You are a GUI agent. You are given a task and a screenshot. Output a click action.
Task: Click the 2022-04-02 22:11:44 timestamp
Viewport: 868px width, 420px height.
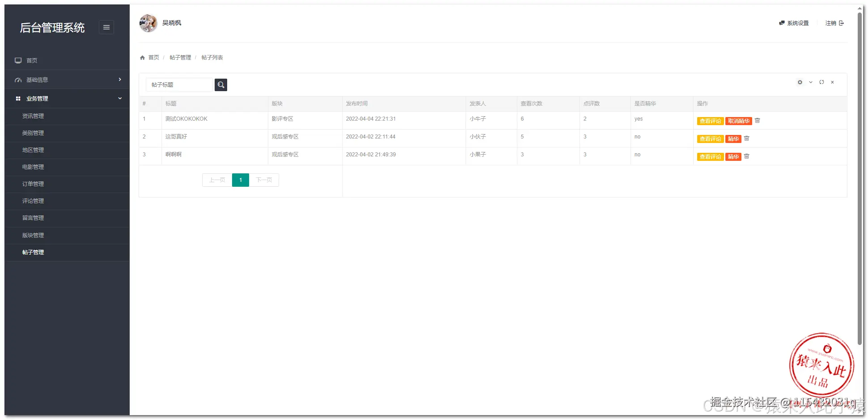[x=371, y=137]
